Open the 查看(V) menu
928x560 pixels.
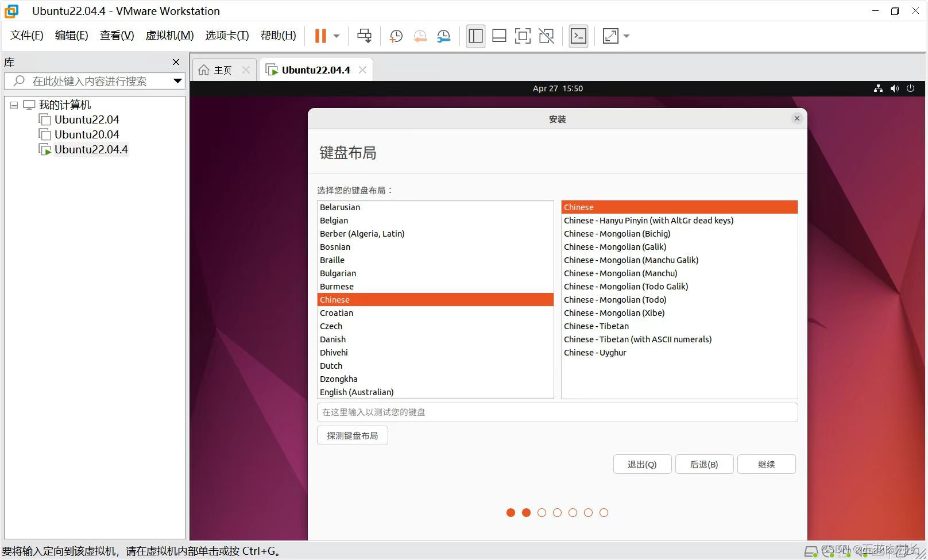point(117,36)
